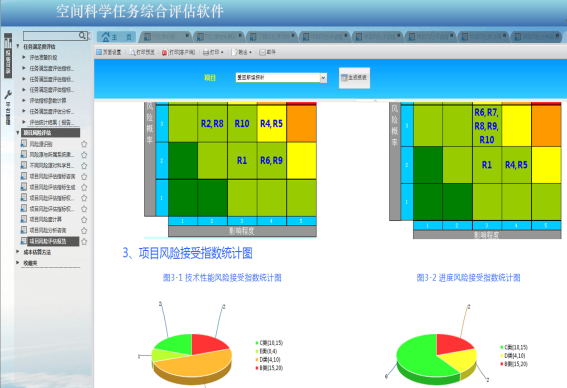Toggle favorite star for 项目风险评估指标查询
This screenshot has width=567, height=388.
[84, 176]
